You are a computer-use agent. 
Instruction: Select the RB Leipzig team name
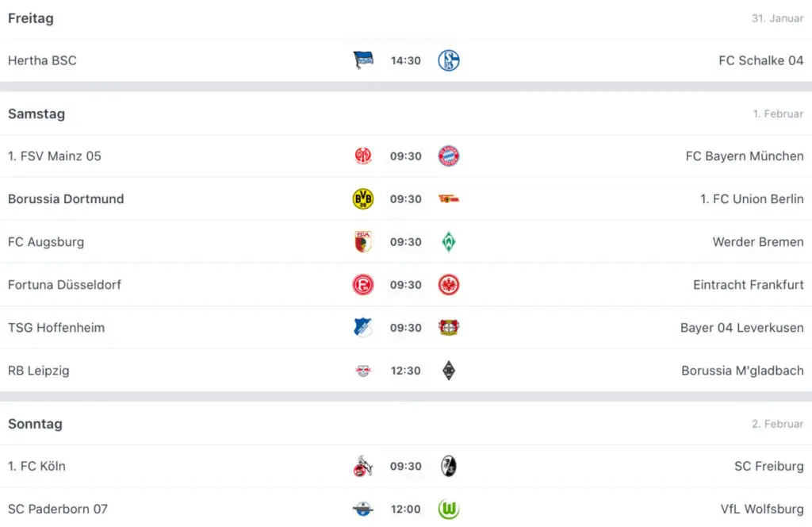pos(39,371)
